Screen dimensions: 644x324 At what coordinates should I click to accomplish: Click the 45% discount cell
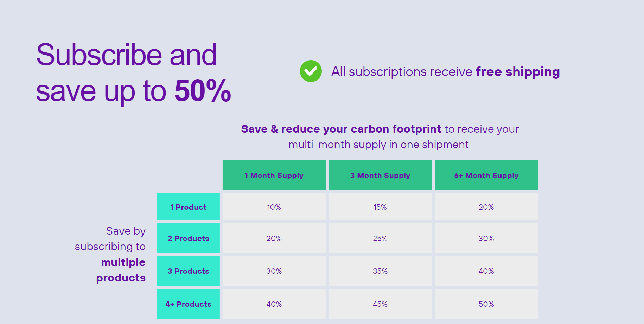click(380, 304)
